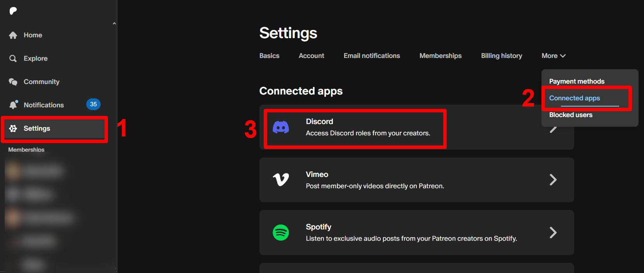Click the Explore magnifier icon
Image resolution: width=644 pixels, height=273 pixels.
coord(13,59)
